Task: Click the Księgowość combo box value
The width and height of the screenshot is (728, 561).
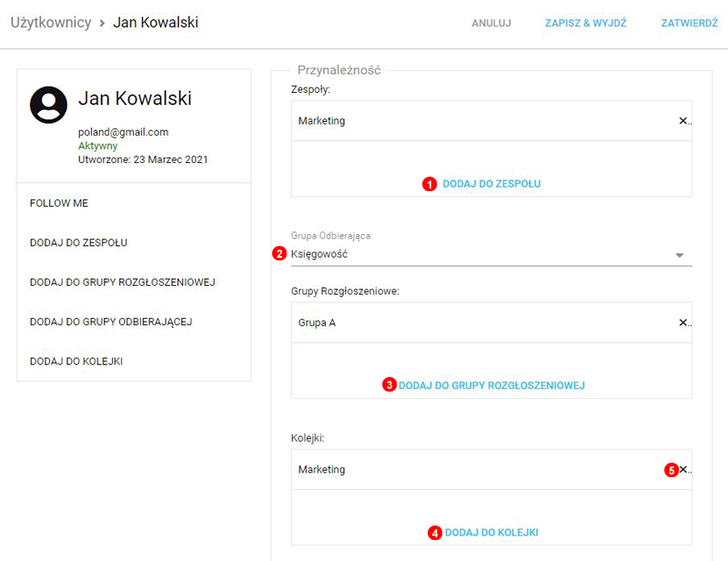Action: coord(319,255)
